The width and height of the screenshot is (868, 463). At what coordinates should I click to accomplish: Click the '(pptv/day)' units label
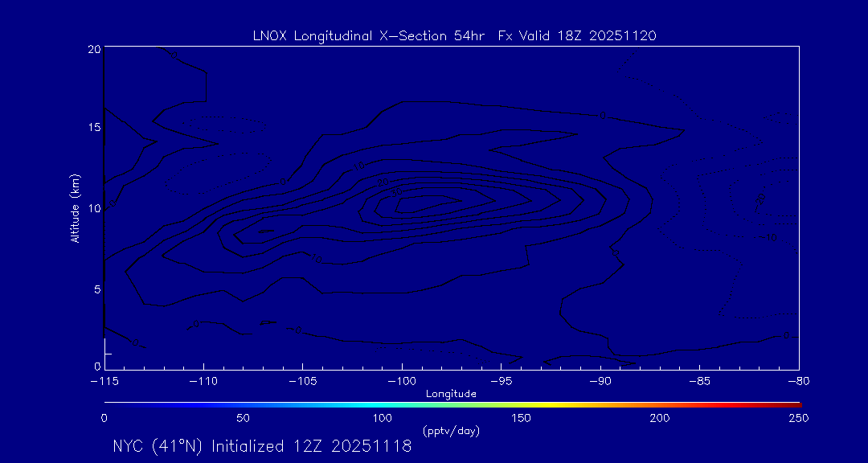pyautogui.click(x=451, y=431)
